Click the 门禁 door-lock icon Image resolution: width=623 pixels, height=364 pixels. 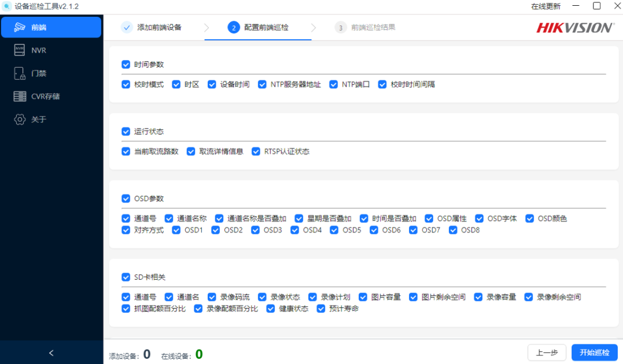[x=20, y=73]
